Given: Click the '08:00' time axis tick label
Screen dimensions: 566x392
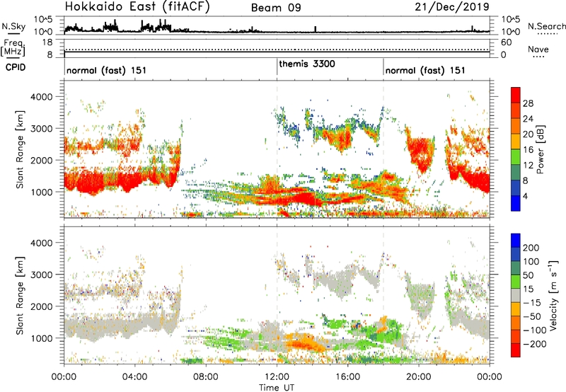Looking at the screenshot, I should point(206,377).
